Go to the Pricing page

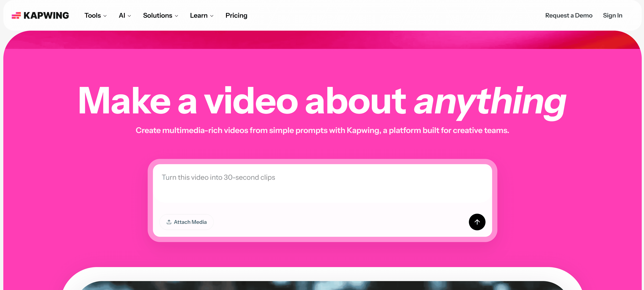(236, 16)
